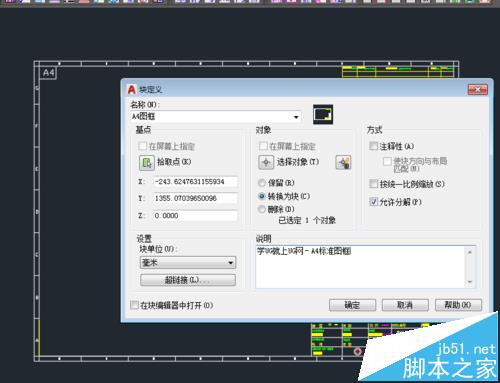The width and height of the screenshot is (500, 383).
Task: Click the X coordinate input field
Action: click(195, 182)
